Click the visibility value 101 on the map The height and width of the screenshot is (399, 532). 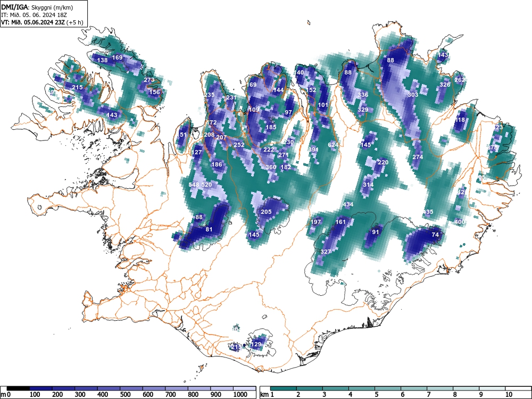tap(323, 105)
